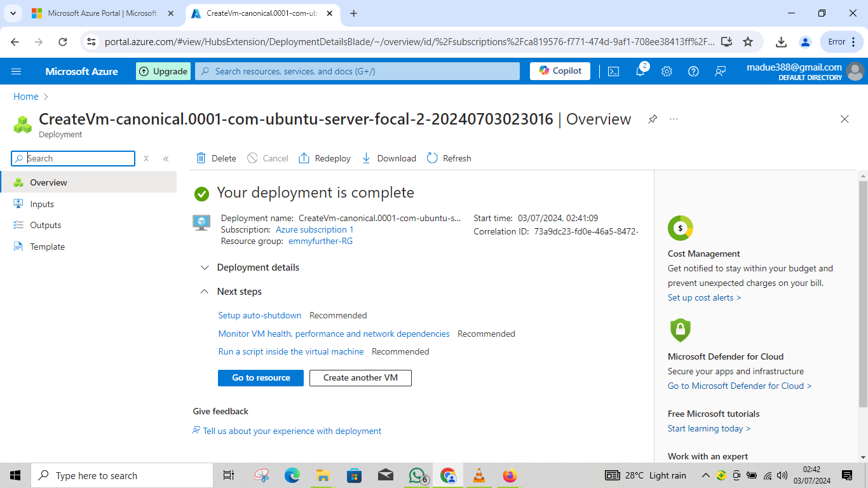This screenshot has width=868, height=488.
Task: Open Run a script inside the virtual machine
Action: point(291,351)
